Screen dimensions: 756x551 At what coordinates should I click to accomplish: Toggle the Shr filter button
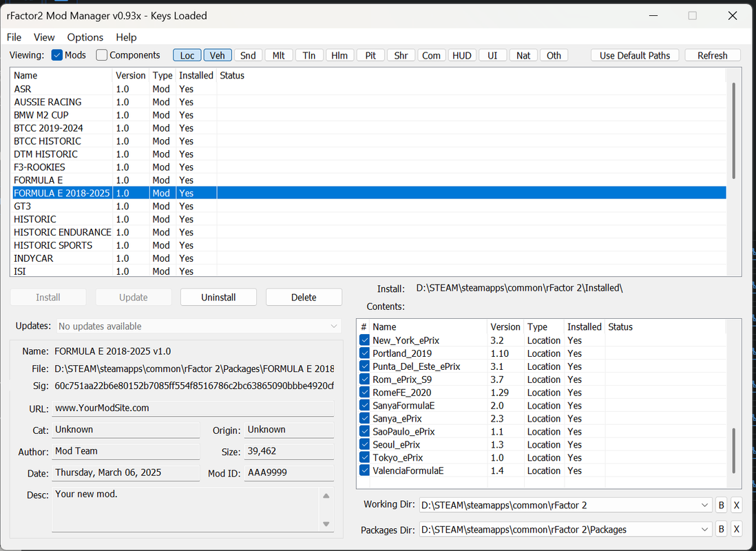tap(401, 56)
